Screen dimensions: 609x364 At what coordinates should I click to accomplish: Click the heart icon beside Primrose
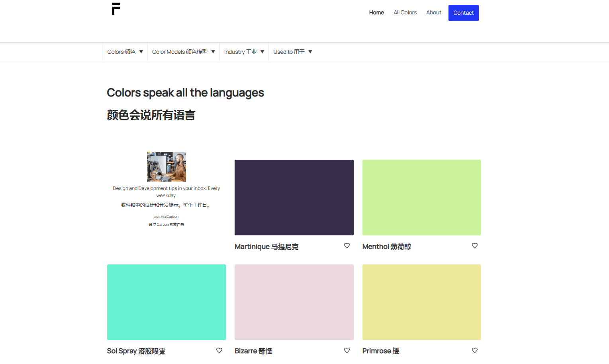[x=474, y=350]
